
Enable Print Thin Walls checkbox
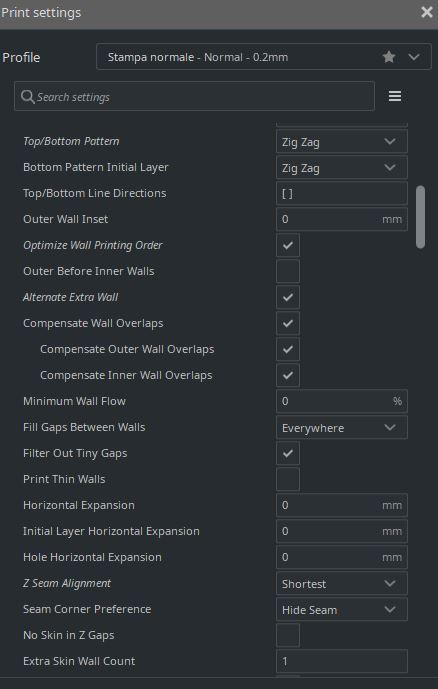[288, 479]
